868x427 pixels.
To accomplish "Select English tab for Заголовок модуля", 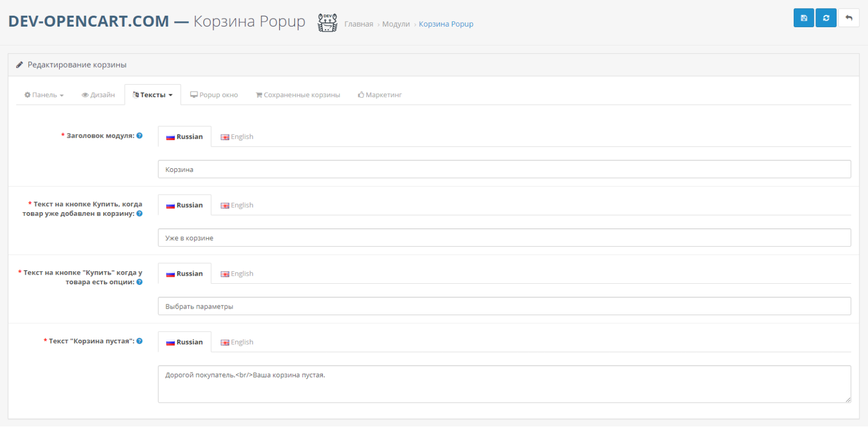I will [237, 137].
